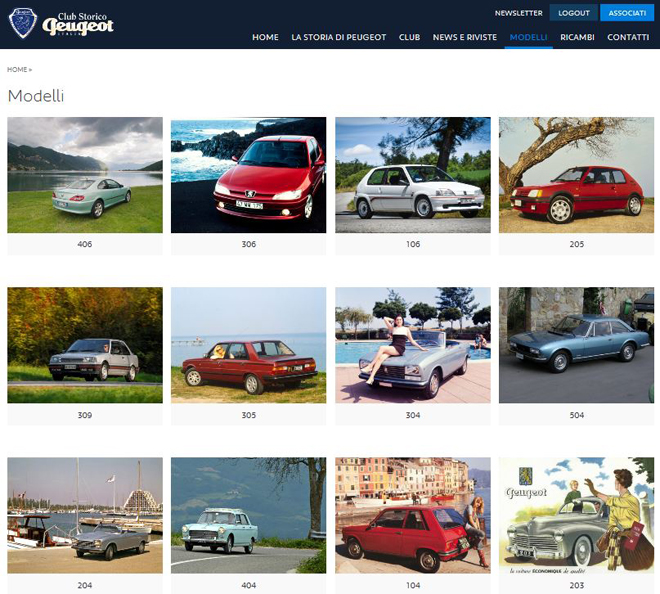Open the blue 504 coupé thumbnail
This screenshot has height=594, width=660.
pos(577,345)
